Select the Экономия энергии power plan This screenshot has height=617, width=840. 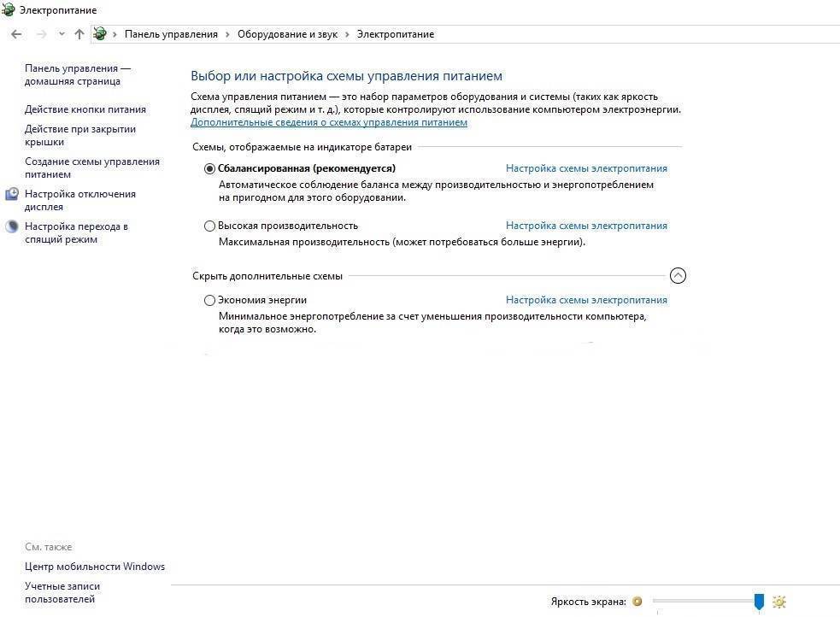coord(210,301)
